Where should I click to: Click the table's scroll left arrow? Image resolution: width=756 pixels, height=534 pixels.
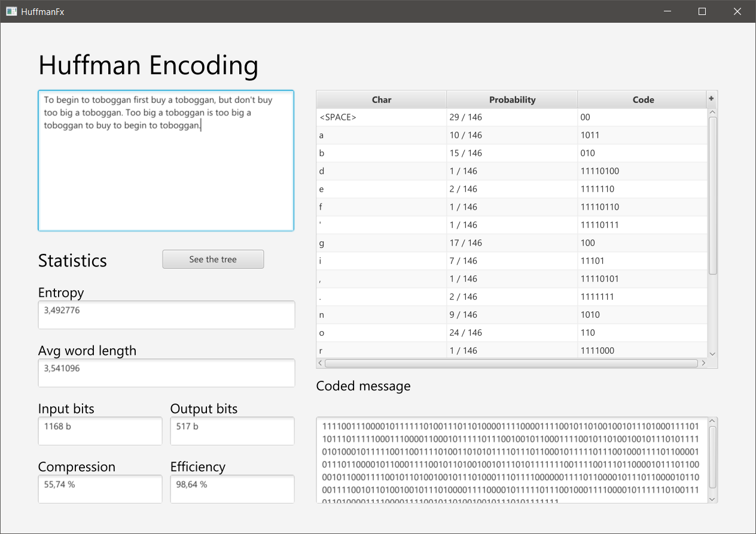pyautogui.click(x=321, y=363)
